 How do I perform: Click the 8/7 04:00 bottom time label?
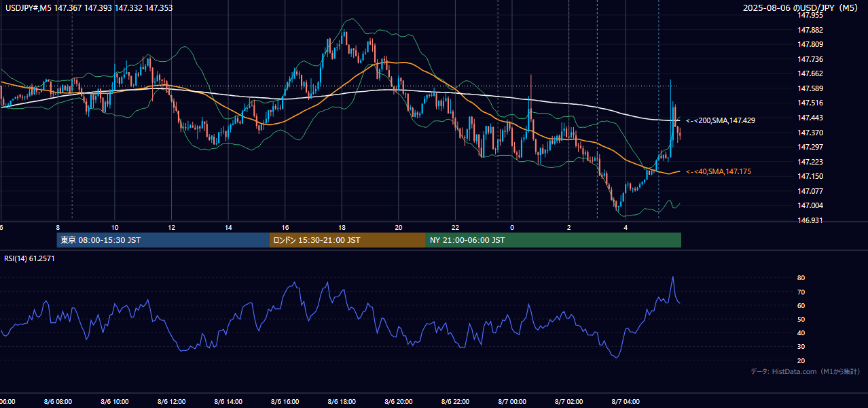[x=626, y=401]
